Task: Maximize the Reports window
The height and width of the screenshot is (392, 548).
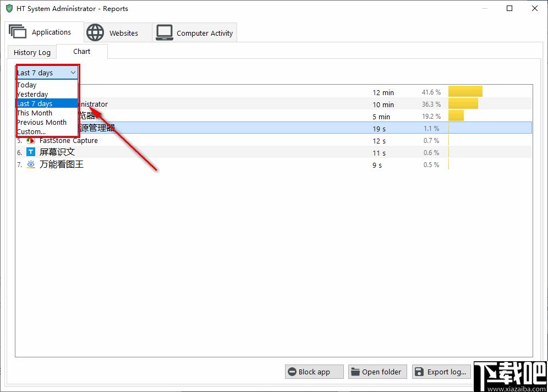Action: click(x=509, y=8)
